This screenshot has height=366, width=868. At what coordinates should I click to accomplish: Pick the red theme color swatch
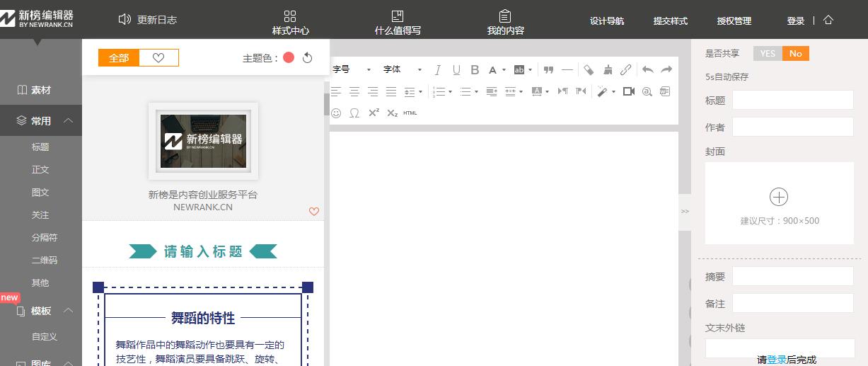click(289, 58)
